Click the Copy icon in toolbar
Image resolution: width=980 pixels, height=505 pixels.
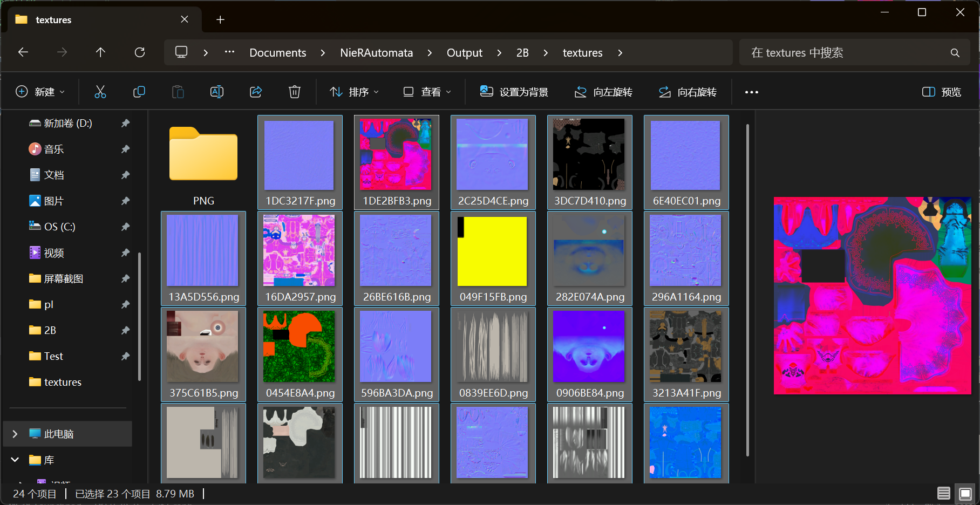(139, 92)
